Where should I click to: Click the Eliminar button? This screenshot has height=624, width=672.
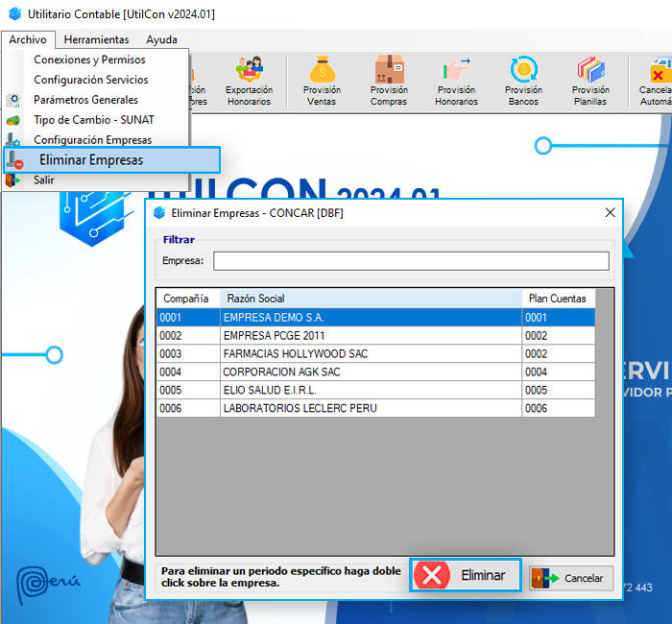pos(466,575)
